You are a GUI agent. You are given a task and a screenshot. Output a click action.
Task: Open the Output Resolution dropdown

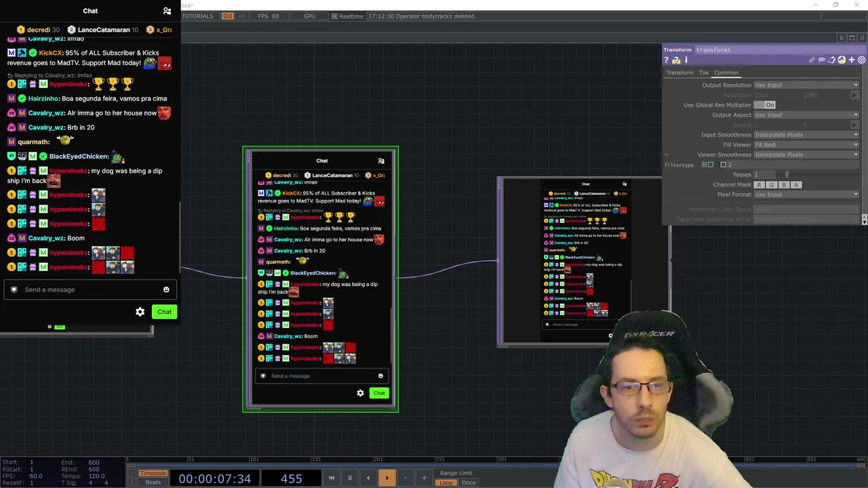point(806,85)
